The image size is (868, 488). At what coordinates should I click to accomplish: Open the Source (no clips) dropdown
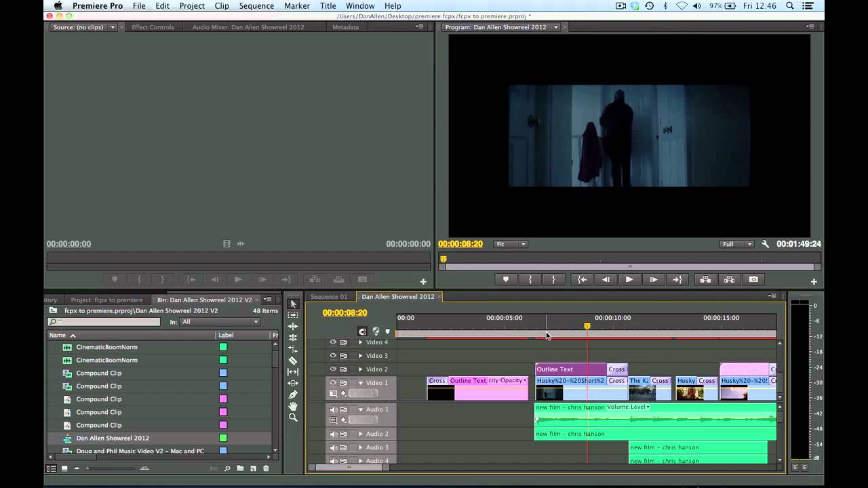click(x=113, y=27)
